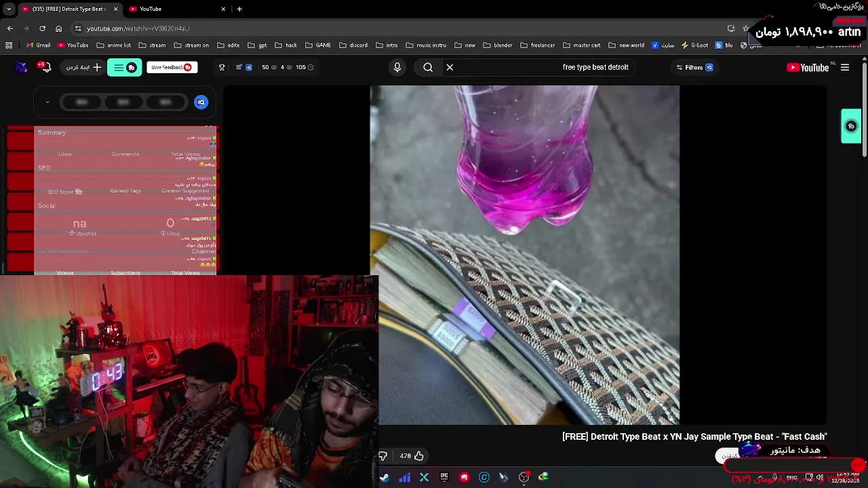Click the browser back arrow
This screenshot has width=868, height=488.
tap(9, 28)
